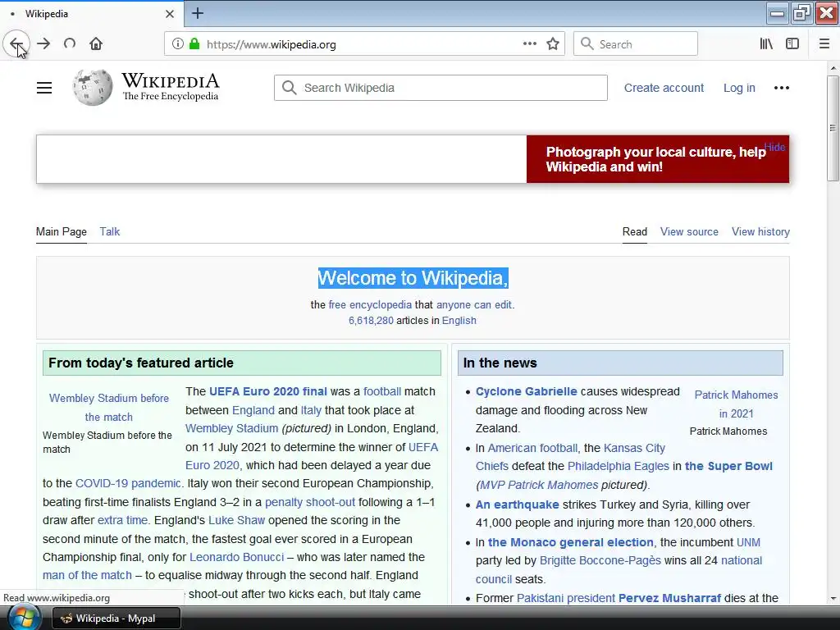The image size is (840, 630).
Task: Open the 6,618,280 articles statistics link
Action: (x=371, y=321)
